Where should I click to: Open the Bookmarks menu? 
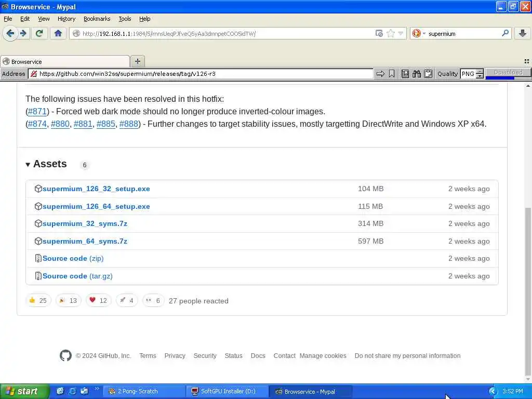pos(97,19)
